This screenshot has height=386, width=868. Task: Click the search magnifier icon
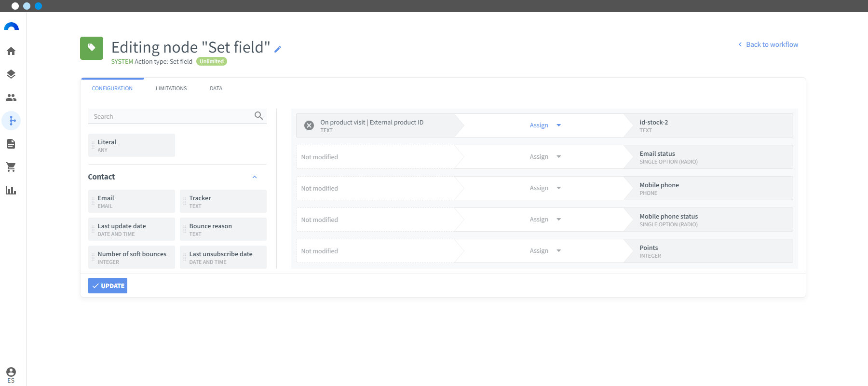[259, 116]
